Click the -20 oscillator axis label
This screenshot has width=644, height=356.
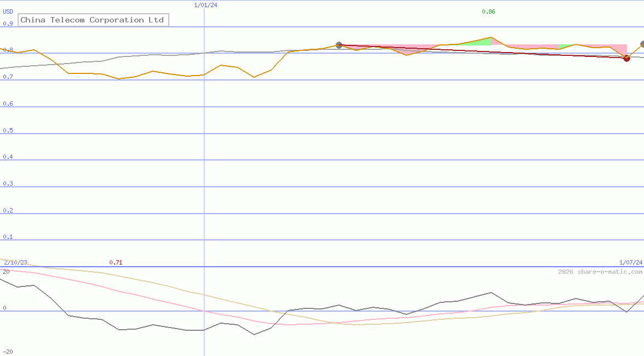click(8, 352)
